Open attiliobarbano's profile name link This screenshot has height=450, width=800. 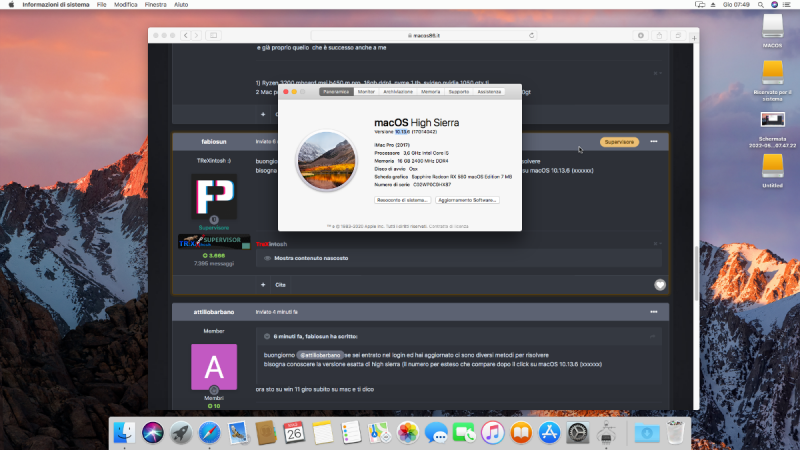[214, 312]
